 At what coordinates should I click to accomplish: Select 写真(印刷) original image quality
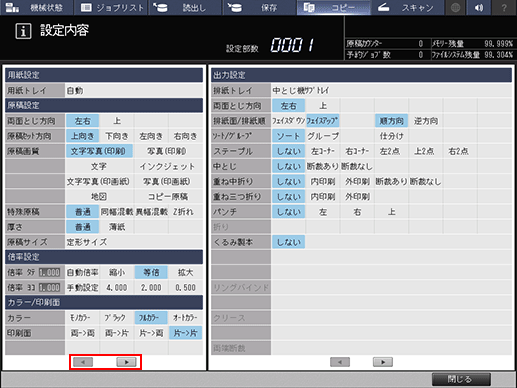[168, 151]
